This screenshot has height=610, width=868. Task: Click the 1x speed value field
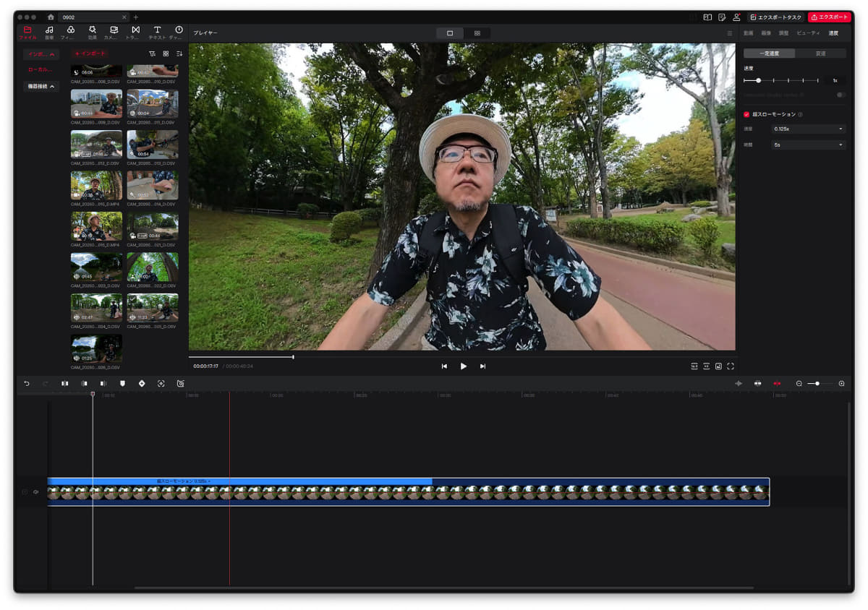coord(835,80)
